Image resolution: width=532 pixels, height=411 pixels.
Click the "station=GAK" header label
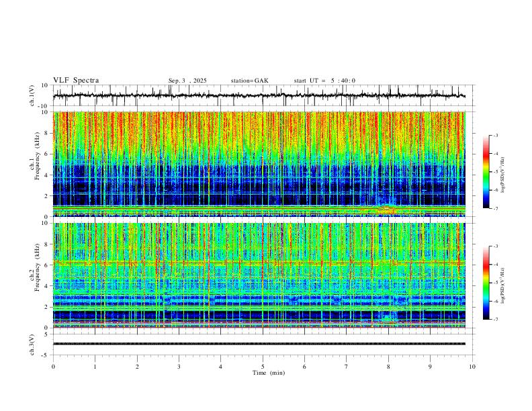[249, 81]
